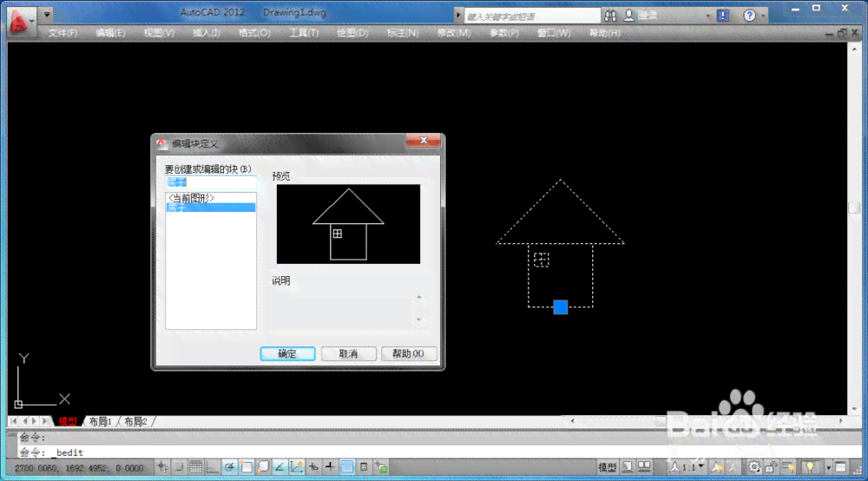The width and height of the screenshot is (868, 481).
Task: Toggle Lineweight display in status bar
Action: (x=330, y=467)
